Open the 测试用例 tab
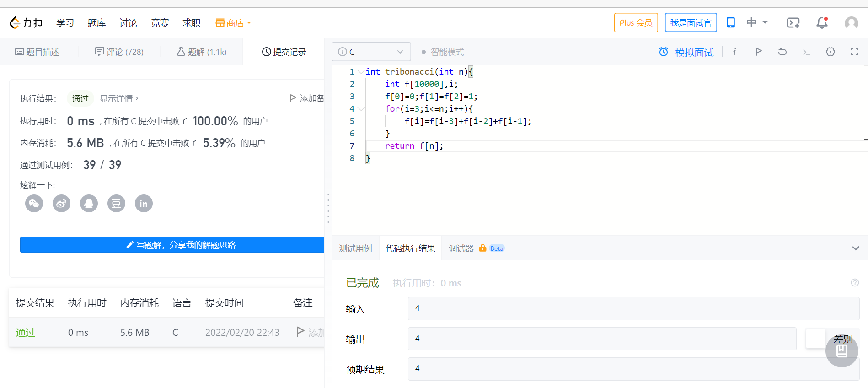Viewport: 868px width, 388px height. (355, 248)
